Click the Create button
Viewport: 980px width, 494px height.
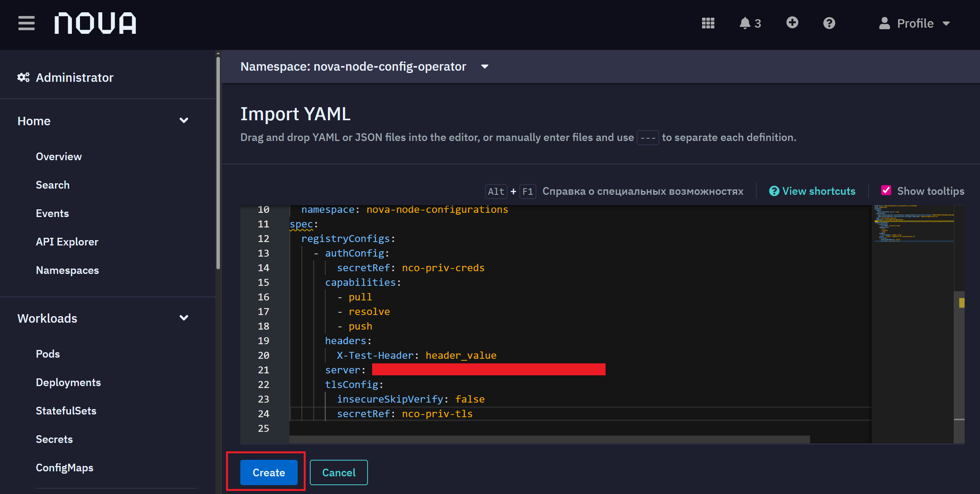pyautogui.click(x=269, y=472)
